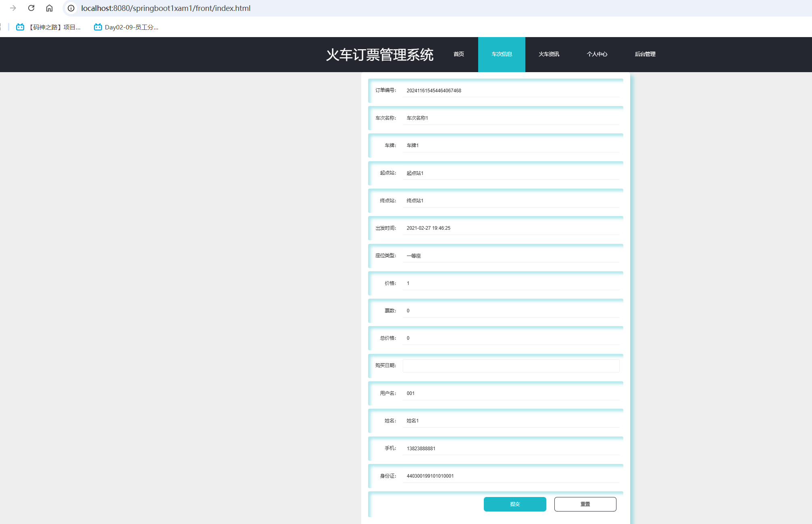The height and width of the screenshot is (524, 812).
Task: Open the Day02-09-员工分 bookmark
Action: coord(126,27)
